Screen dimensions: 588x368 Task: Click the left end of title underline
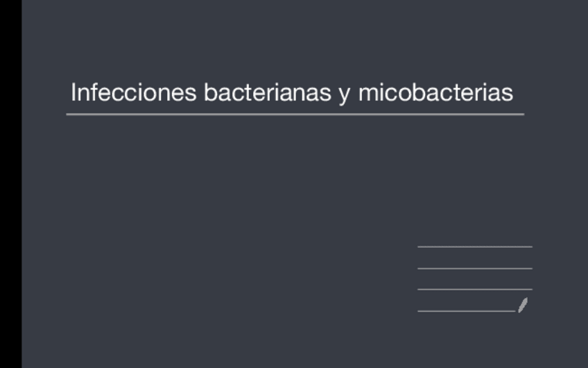click(69, 114)
